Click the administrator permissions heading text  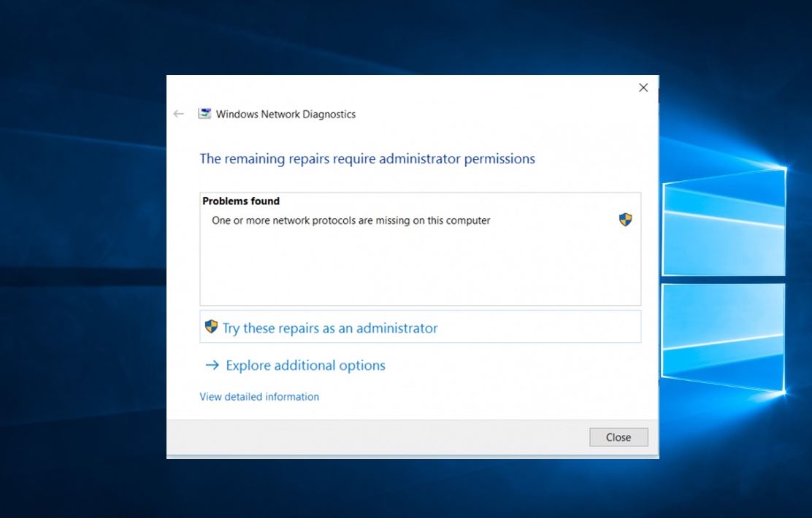point(367,159)
